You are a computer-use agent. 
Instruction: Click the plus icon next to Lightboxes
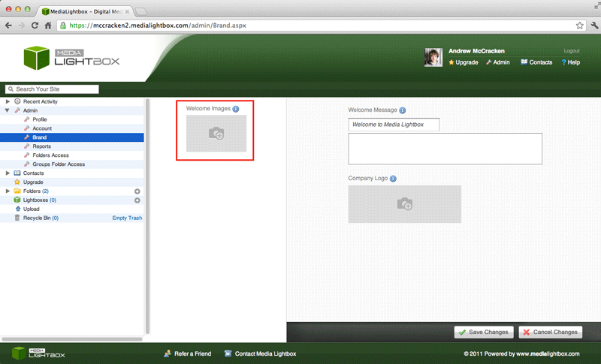point(137,200)
